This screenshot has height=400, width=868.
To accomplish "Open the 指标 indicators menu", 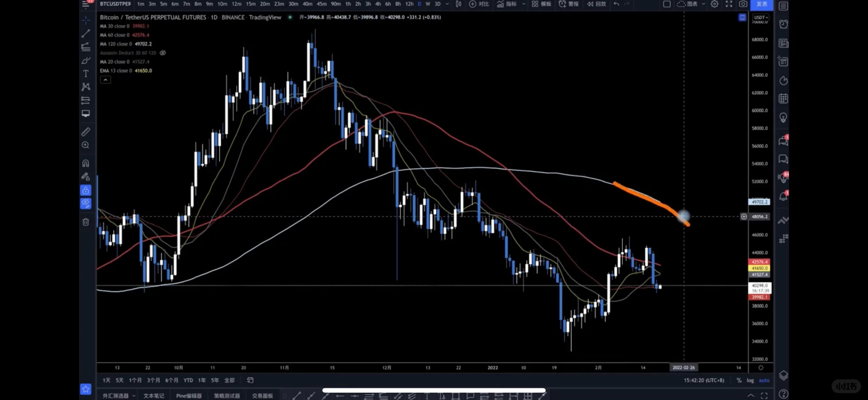I will pos(507,4).
